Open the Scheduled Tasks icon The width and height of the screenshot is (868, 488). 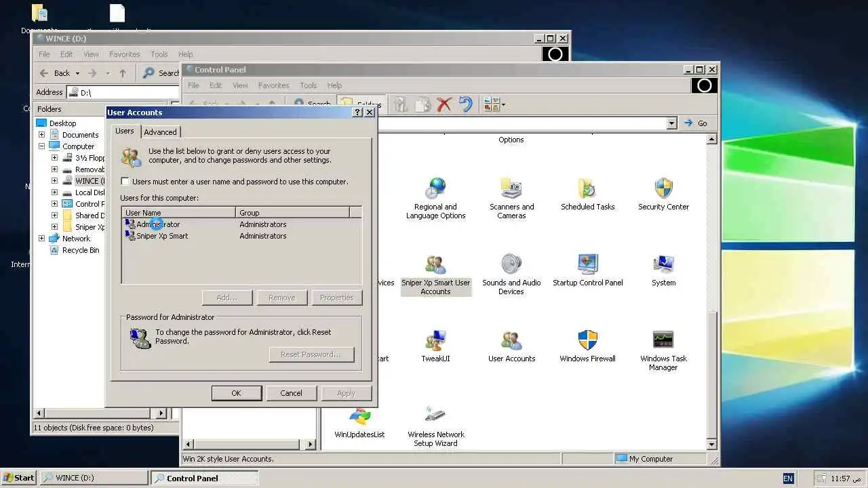[587, 194]
